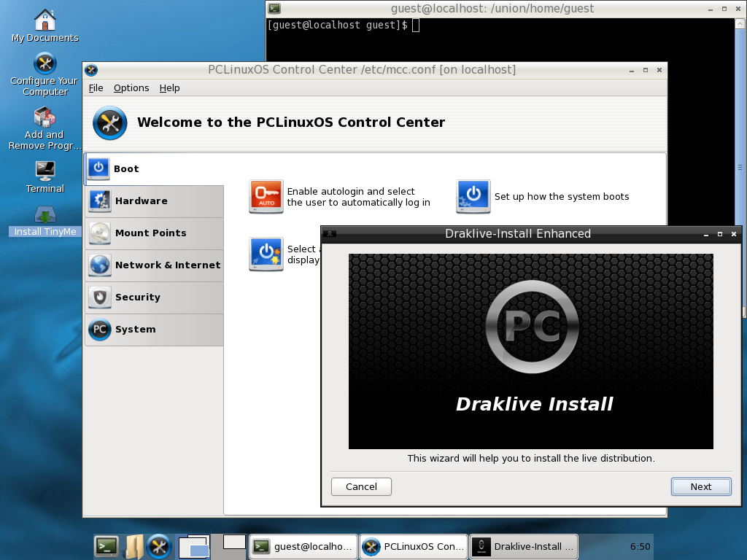Launch the Terminal desktop icon
Image resolution: width=747 pixels, height=560 pixels.
pos(44,176)
